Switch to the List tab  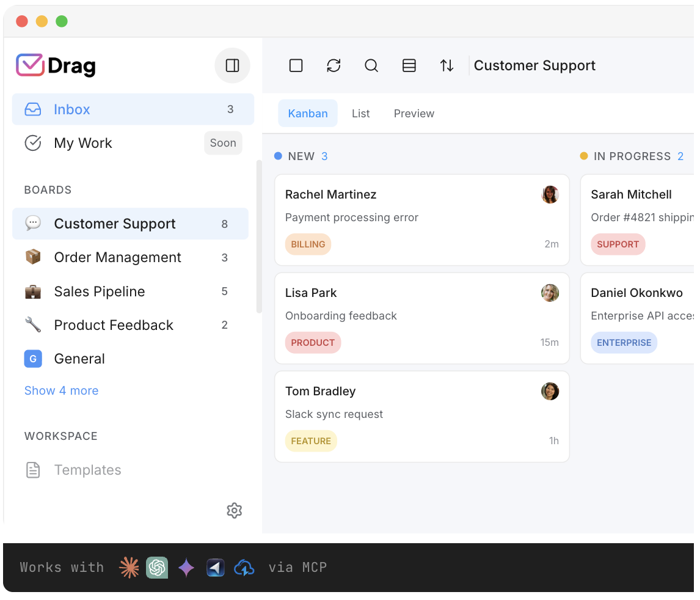360,114
